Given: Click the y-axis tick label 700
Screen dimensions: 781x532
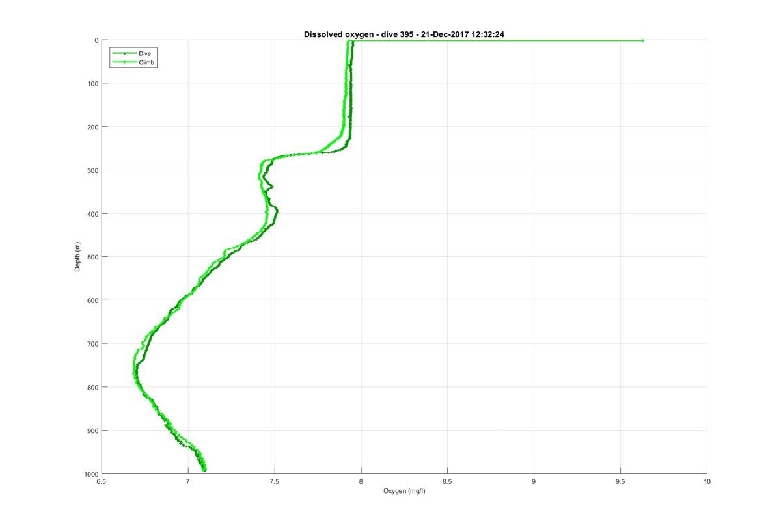Looking at the screenshot, I should click(92, 343).
